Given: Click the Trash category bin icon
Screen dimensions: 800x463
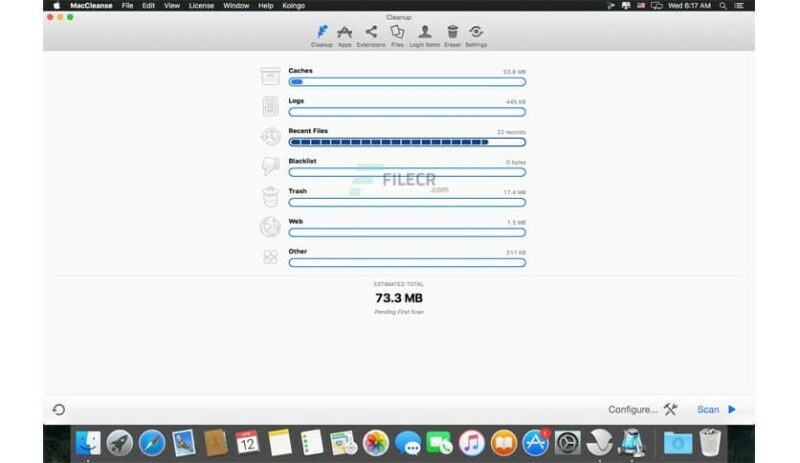Looking at the screenshot, I should coord(270,197).
